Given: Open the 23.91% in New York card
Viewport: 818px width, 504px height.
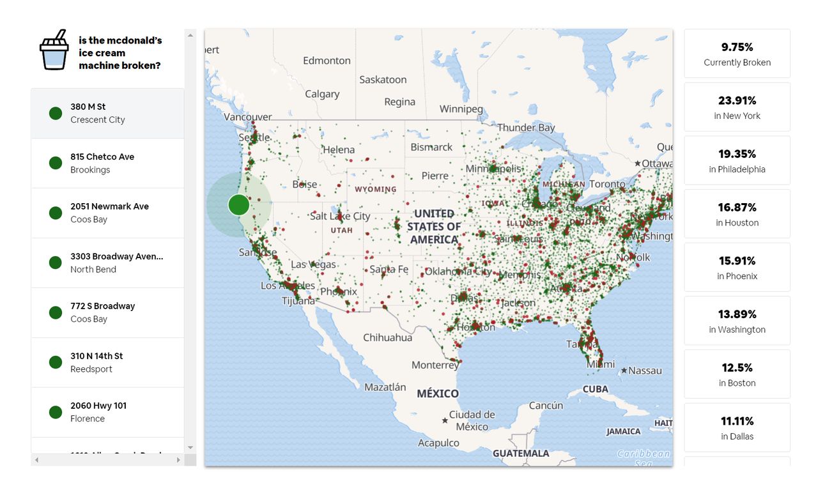Looking at the screenshot, I should point(737,107).
